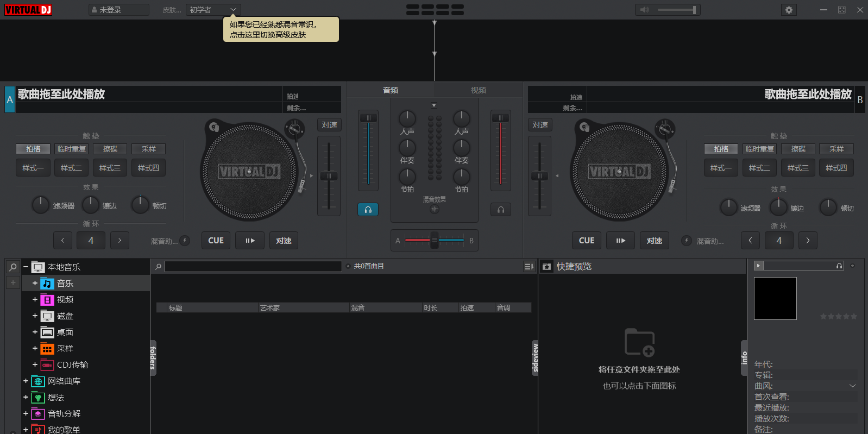The width and height of the screenshot is (868, 434).
Task: Open the 初学者 skin dropdown
Action: point(213,10)
